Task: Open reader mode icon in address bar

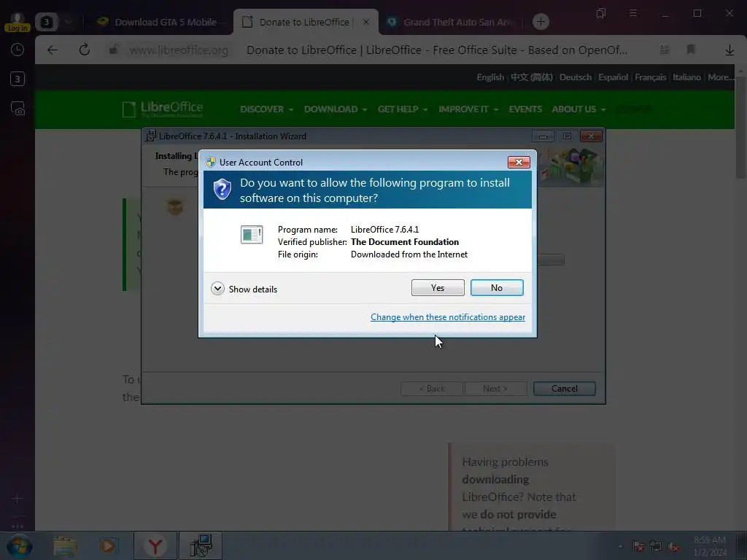Action: (x=664, y=50)
